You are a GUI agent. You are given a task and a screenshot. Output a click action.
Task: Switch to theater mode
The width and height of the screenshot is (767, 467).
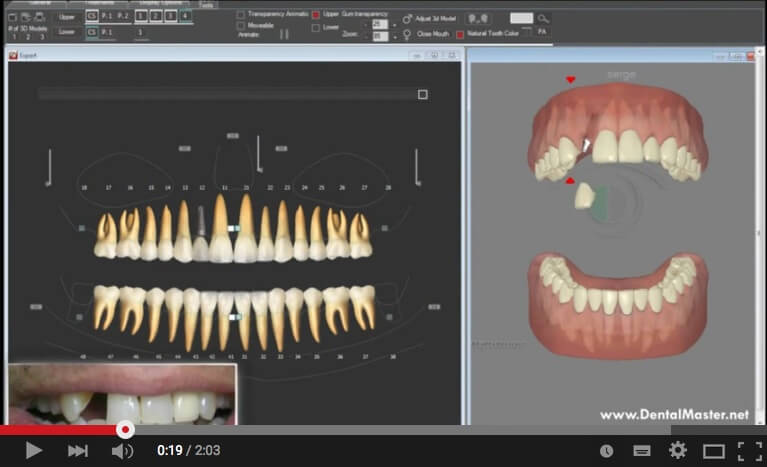pos(713,451)
